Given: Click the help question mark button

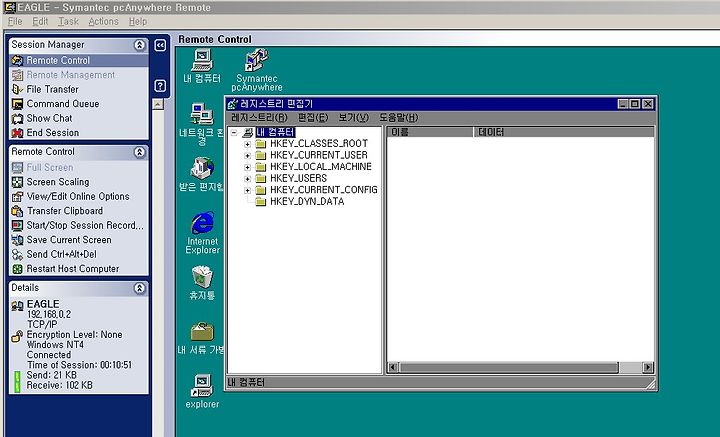Looking at the screenshot, I should pyautogui.click(x=160, y=86).
